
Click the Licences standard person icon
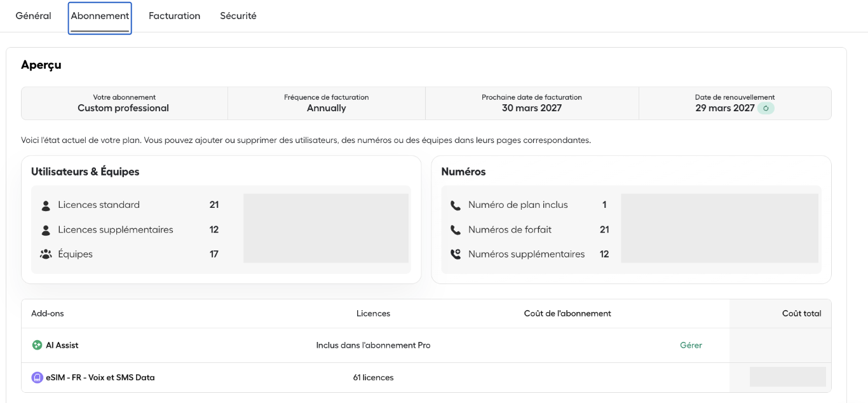tap(46, 205)
